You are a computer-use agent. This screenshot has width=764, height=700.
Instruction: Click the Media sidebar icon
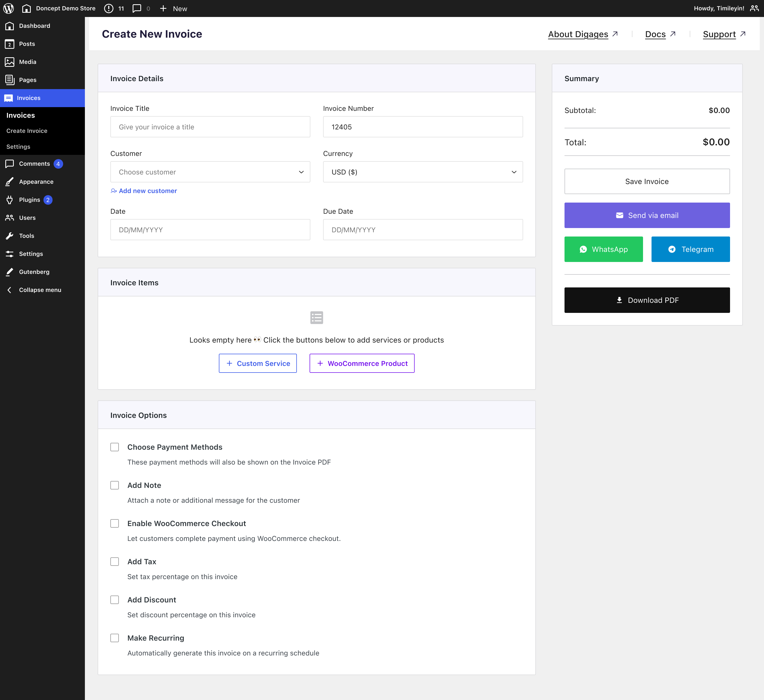point(10,62)
